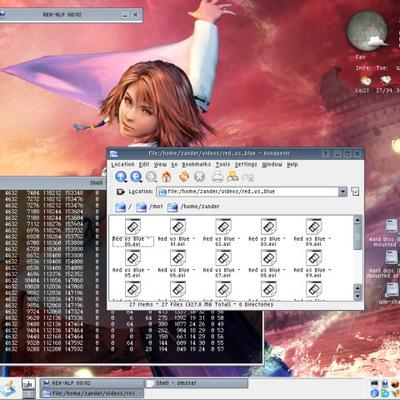This screenshot has height=400, width=400.
Task: Open the Go menu
Action: [x=174, y=165]
